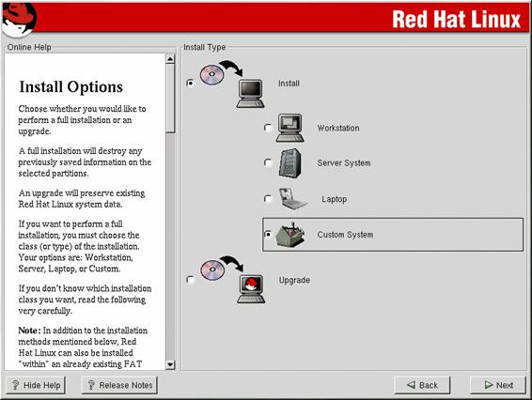Viewport: 532px width, 400px height.
Task: Click the Install CD-to-computer icon
Action: 232,85
